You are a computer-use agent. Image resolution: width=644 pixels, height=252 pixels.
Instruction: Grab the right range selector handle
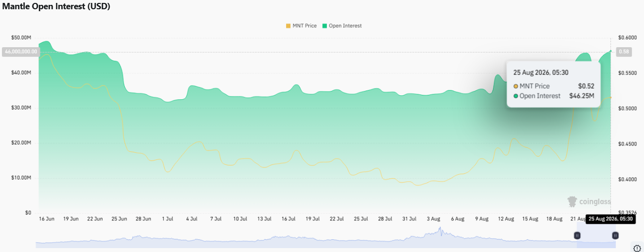coord(615,235)
